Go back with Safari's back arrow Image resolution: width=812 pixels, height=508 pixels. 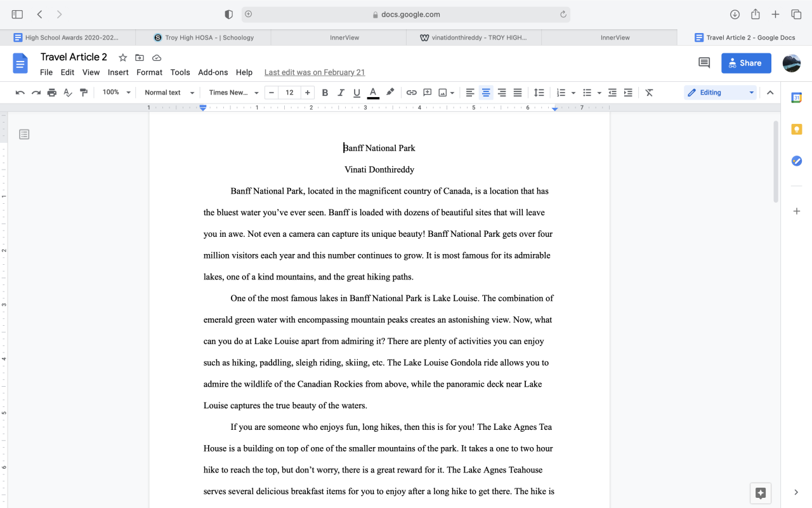[x=39, y=14]
